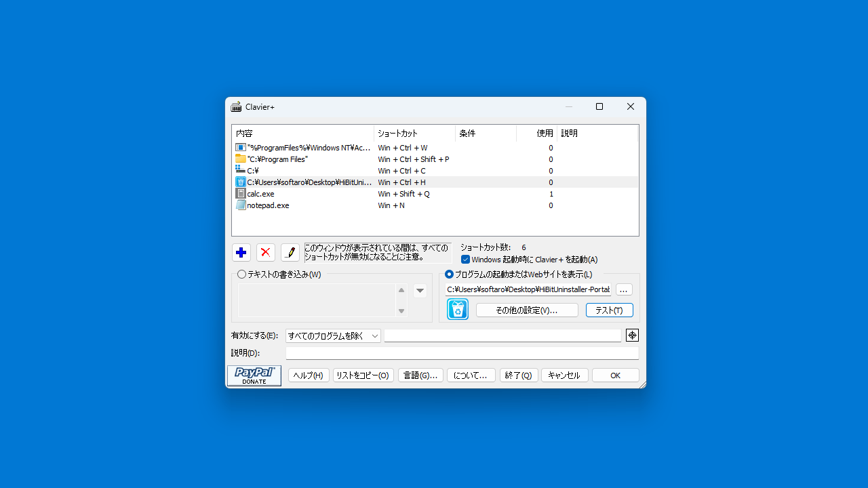Click the Win + Ctrl + Shift + P shortcut cell
This screenshot has width=868, height=488.
pyautogui.click(x=414, y=159)
